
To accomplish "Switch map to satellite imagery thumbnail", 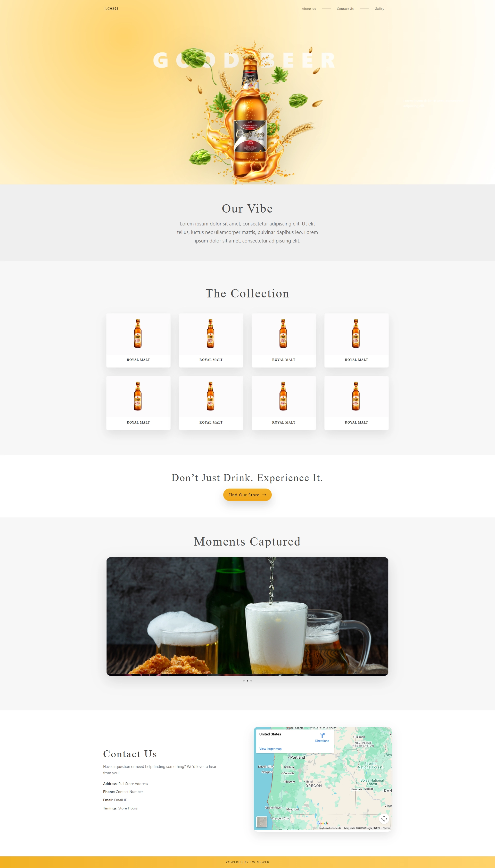I will tap(261, 821).
